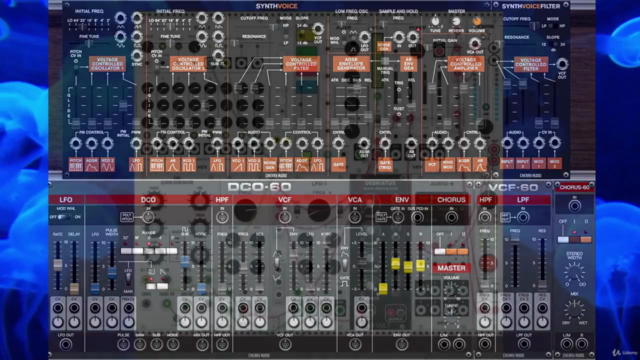Select chorus mode II on the Chorus-60 module
The image size is (640, 360).
[586, 240]
